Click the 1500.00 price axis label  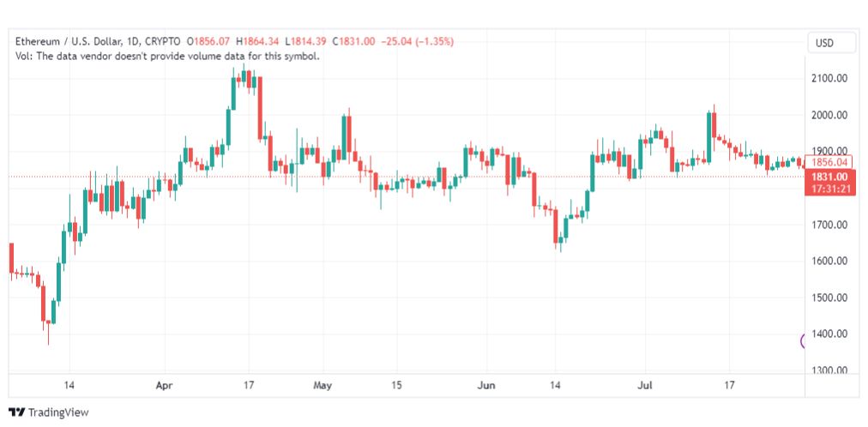point(829,298)
